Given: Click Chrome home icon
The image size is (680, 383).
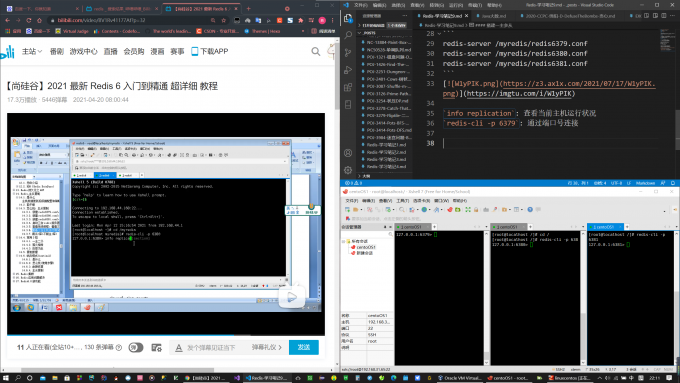Looking at the screenshot, I should pyautogui.click(x=39, y=20).
